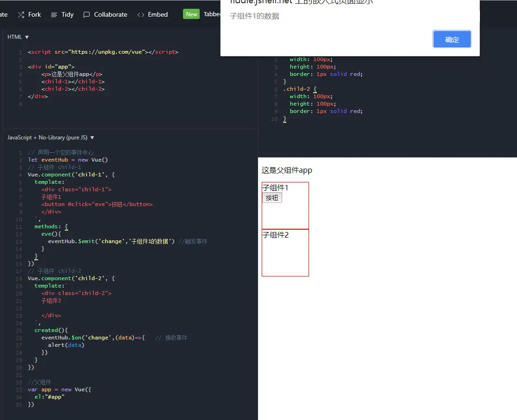The height and width of the screenshot is (420, 517).
Task: Click the child-2 tag line in HTML
Action: tap(73, 89)
